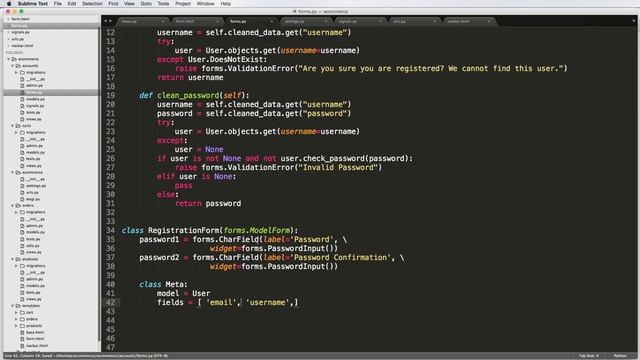Click the settings.py file icon in sidebar
640x360 pixels.
coord(22,186)
